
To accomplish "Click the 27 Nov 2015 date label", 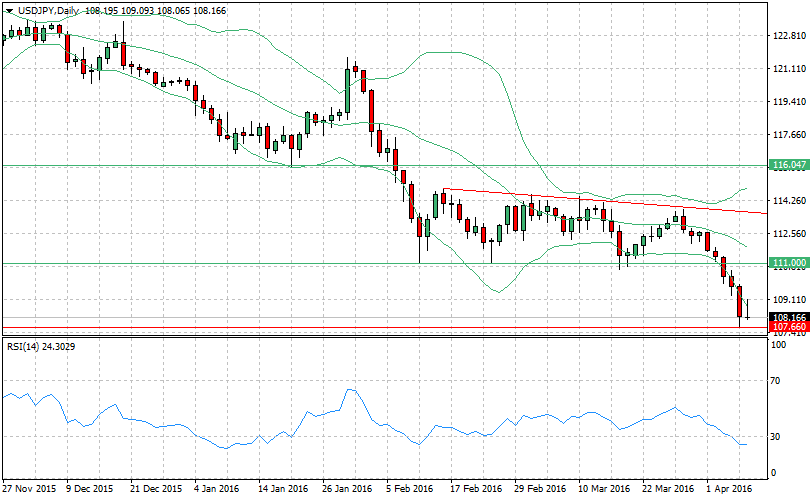I will click(29, 489).
